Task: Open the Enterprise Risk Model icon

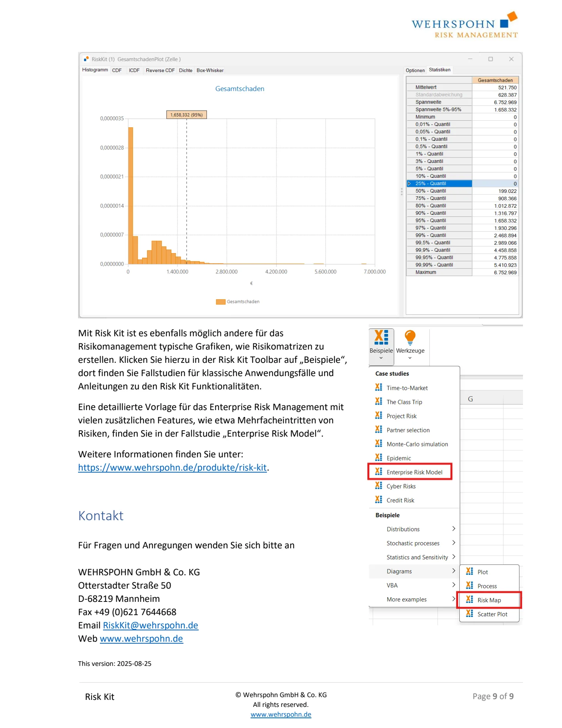Action: [x=379, y=472]
